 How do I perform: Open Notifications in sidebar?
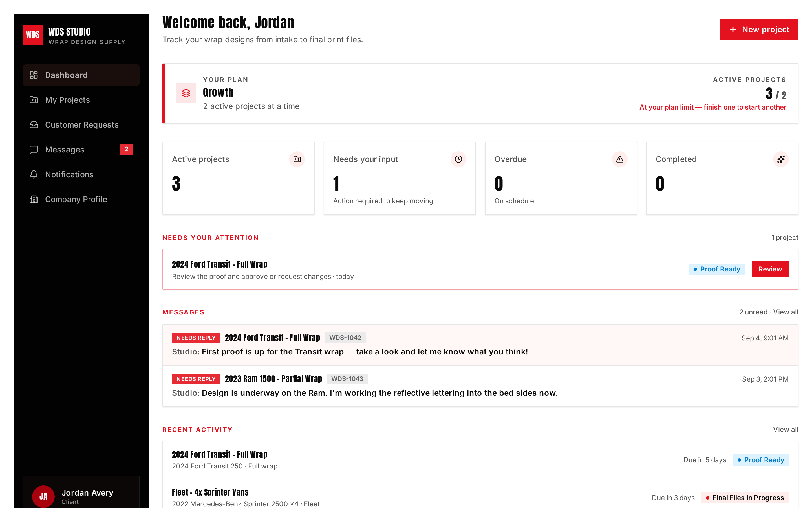pos(81,174)
